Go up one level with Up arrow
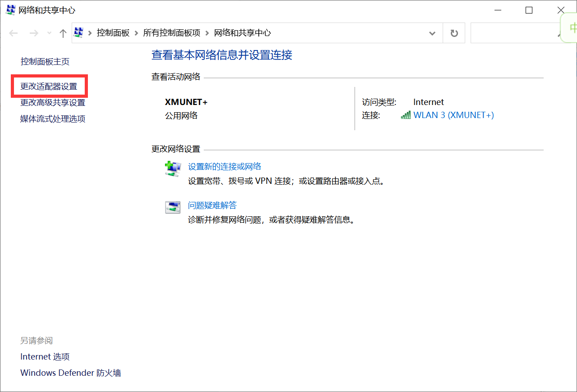Image resolution: width=577 pixels, height=392 pixels. [x=63, y=33]
